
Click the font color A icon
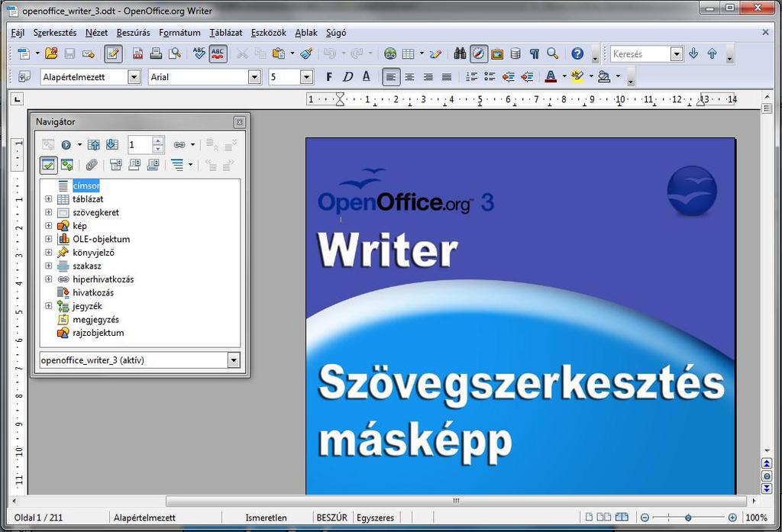551,77
